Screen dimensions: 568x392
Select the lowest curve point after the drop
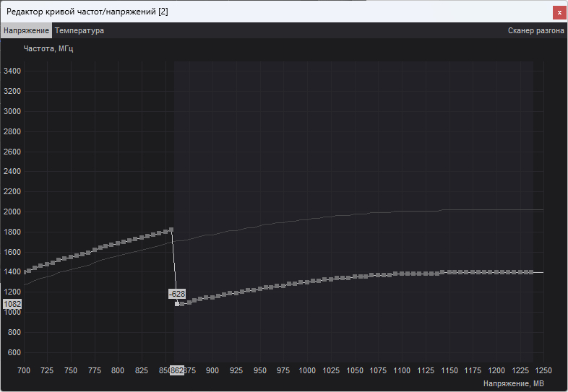[x=178, y=304]
